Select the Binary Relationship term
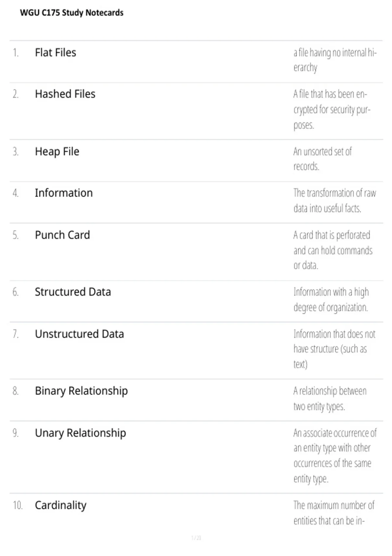Screen dimensions: 392x556 [x=81, y=391]
